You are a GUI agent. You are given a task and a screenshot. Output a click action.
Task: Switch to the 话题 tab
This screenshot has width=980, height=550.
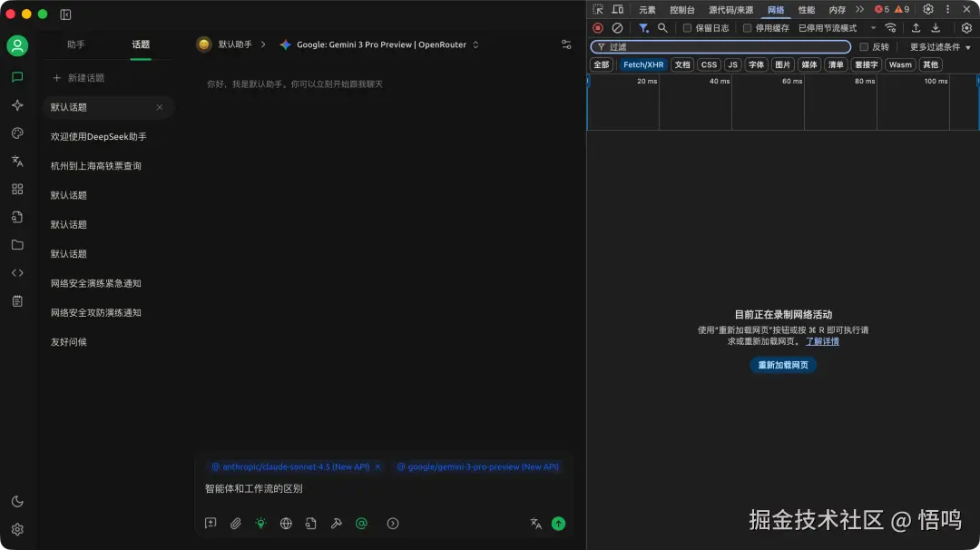coord(141,44)
